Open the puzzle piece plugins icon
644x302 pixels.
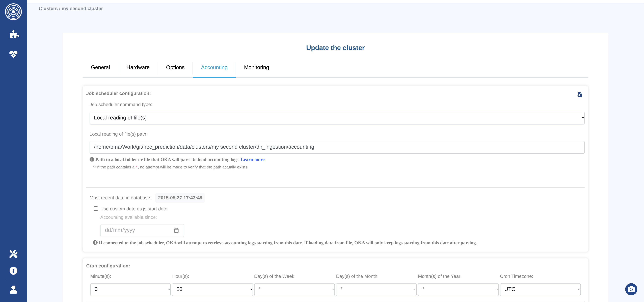click(x=14, y=34)
